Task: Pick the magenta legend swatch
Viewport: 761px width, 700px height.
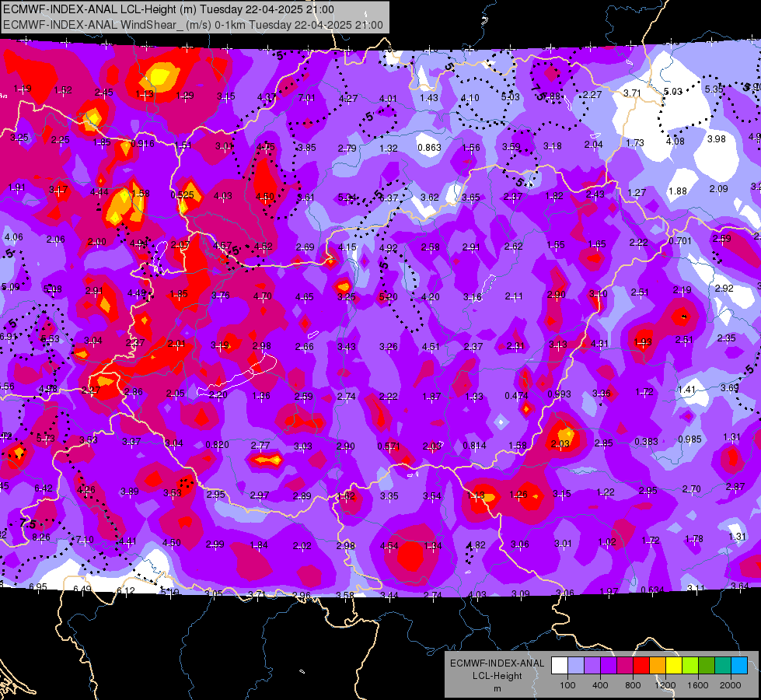Action: (625, 665)
